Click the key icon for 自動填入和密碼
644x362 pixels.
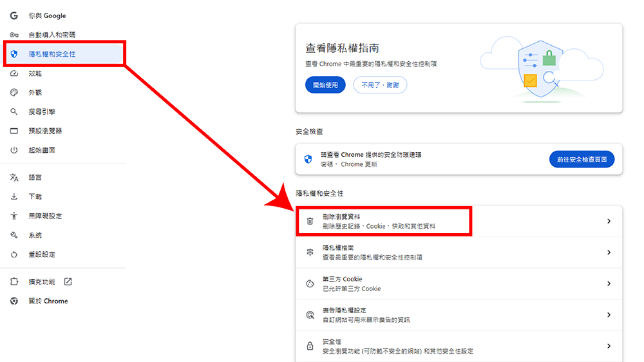tap(14, 35)
